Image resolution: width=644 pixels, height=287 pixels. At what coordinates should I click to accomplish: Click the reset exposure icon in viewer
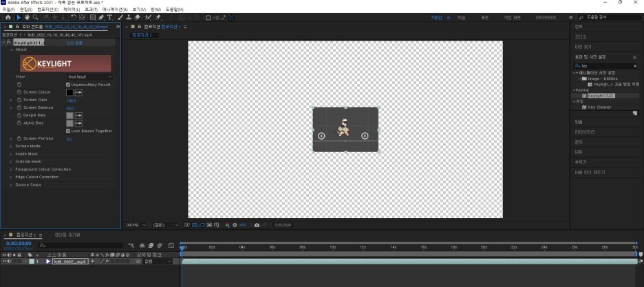pos(235,225)
